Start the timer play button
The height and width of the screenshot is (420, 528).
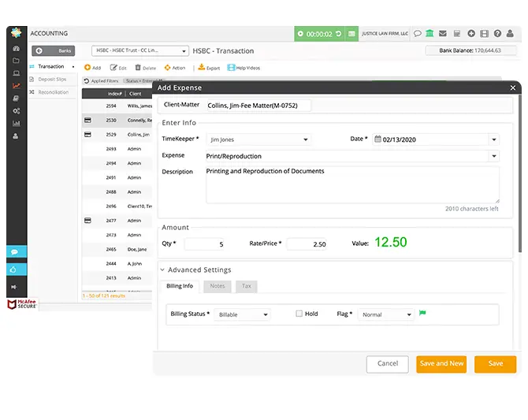coord(300,34)
